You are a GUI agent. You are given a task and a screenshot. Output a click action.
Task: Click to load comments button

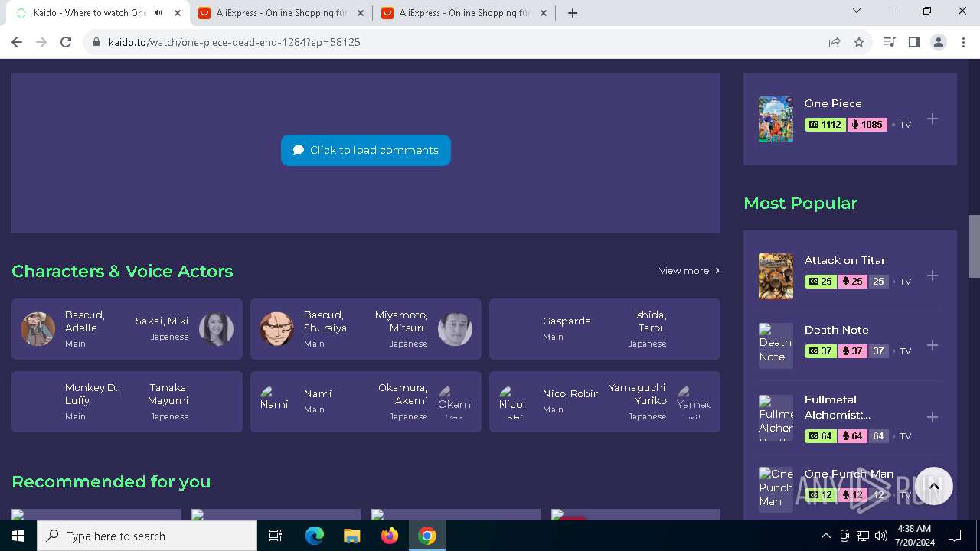pos(366,150)
